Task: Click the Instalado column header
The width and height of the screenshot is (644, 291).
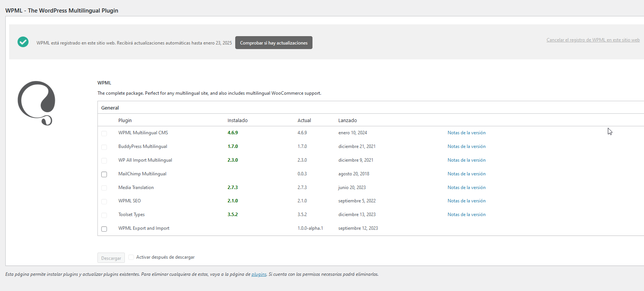Action: [238, 120]
